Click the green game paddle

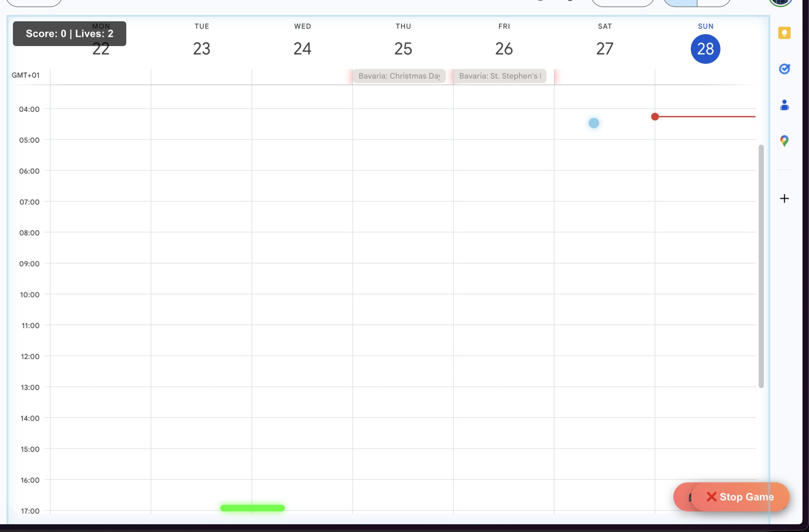252,508
